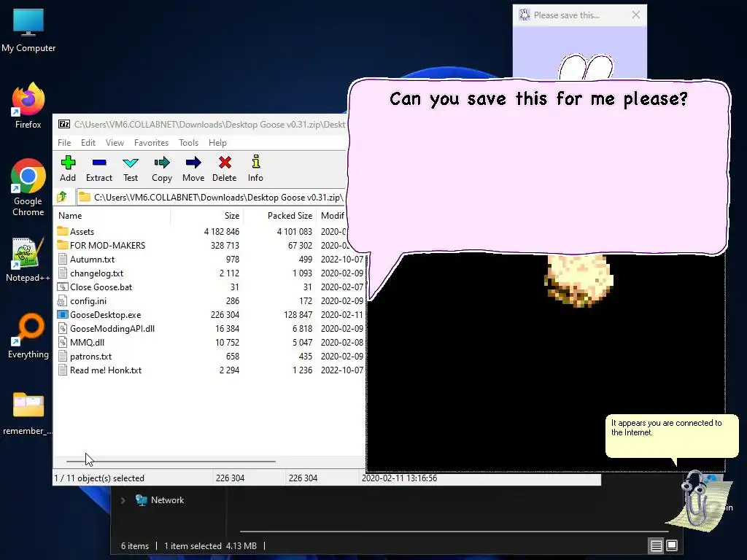Select the Assets folder icon

63,231
